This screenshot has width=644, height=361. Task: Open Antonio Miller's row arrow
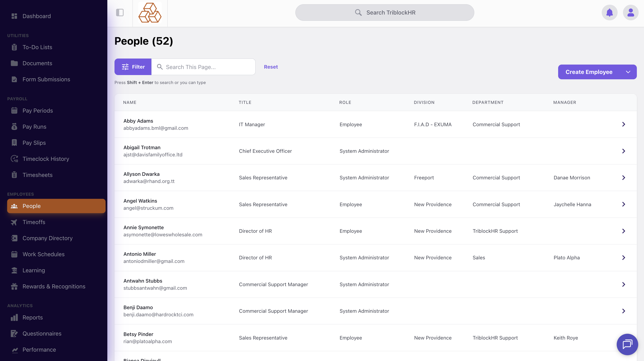pyautogui.click(x=623, y=258)
